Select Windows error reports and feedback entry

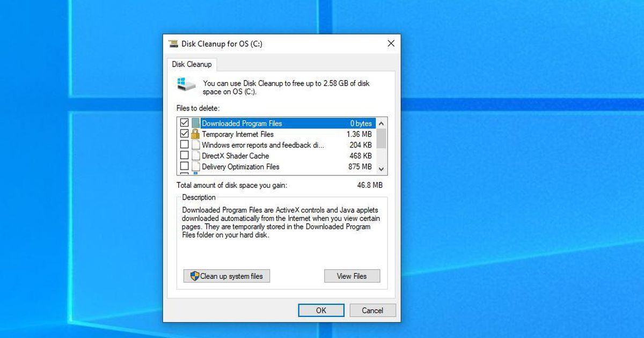[263, 145]
